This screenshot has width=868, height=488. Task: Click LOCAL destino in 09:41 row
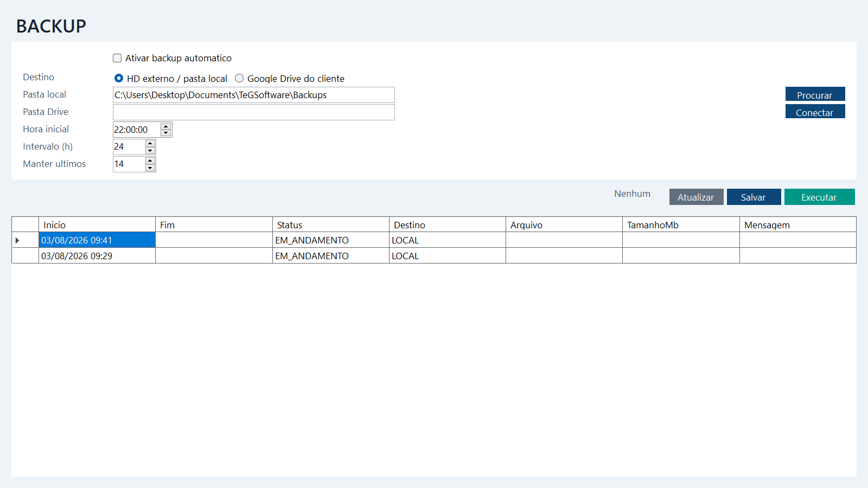point(448,240)
